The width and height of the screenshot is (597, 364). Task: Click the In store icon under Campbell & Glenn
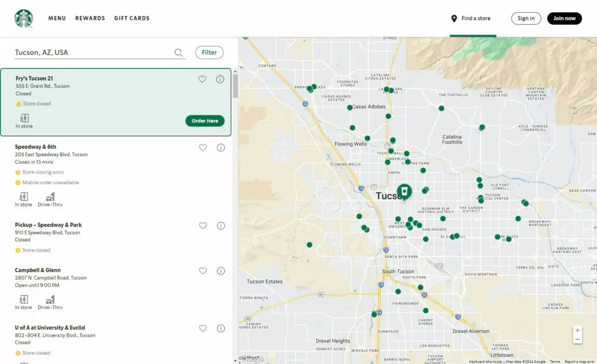(x=23, y=299)
